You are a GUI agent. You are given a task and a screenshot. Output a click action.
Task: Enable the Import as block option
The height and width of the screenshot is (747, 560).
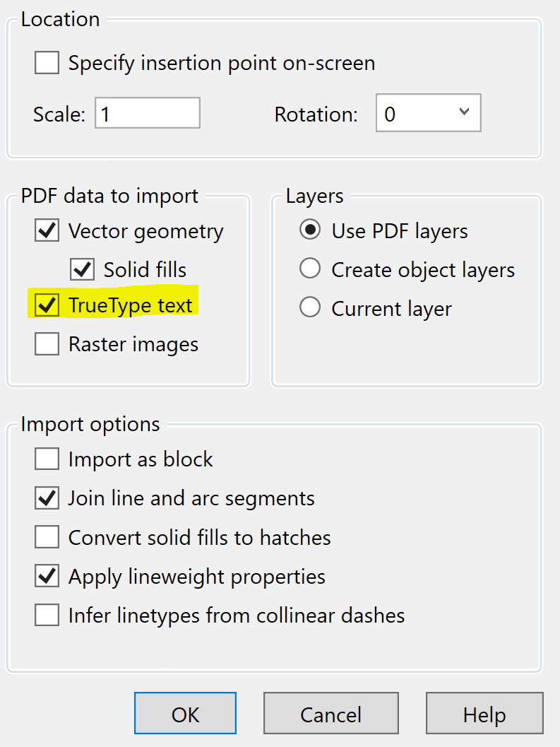[47, 459]
